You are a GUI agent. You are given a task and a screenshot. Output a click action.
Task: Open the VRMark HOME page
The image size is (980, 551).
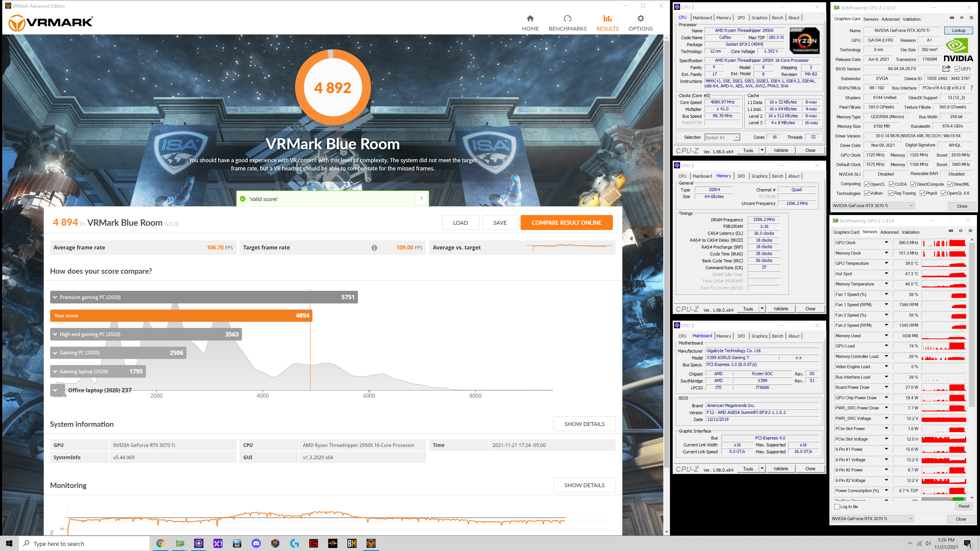[530, 23]
